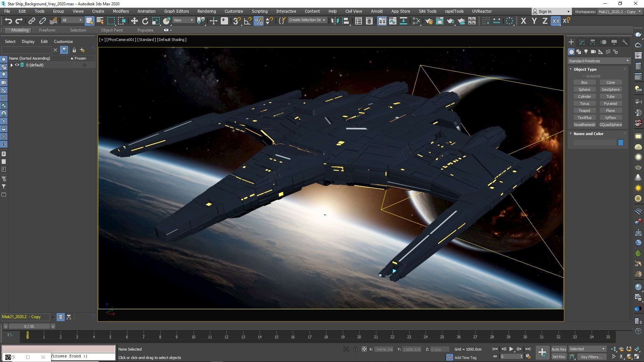Toggle XY plane constraint

556,21
